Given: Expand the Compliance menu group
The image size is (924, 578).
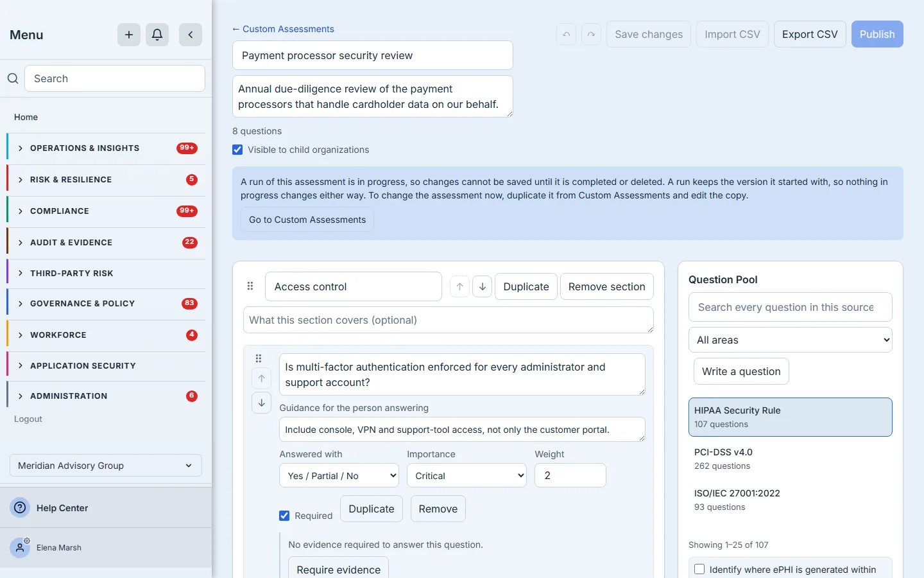Looking at the screenshot, I should pyautogui.click(x=107, y=211).
